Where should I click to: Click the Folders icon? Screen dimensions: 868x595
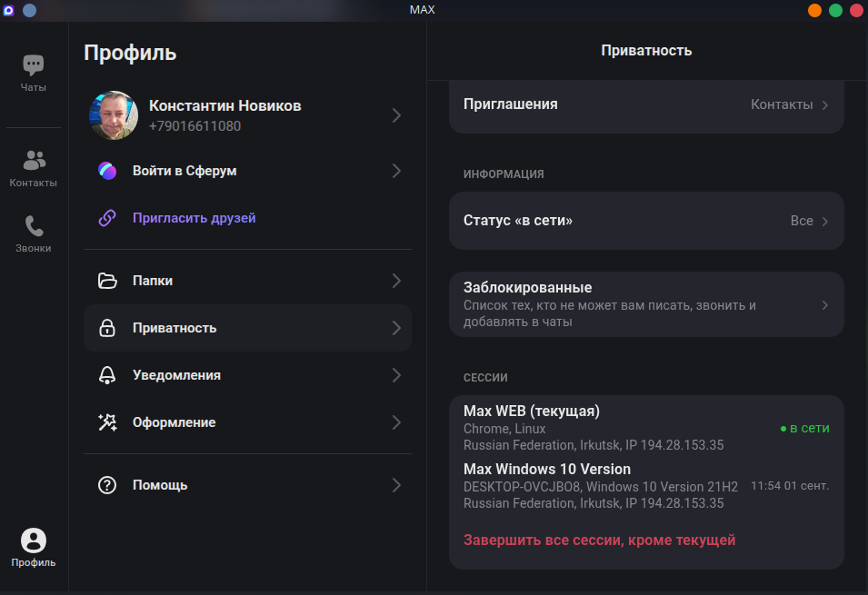click(x=107, y=281)
